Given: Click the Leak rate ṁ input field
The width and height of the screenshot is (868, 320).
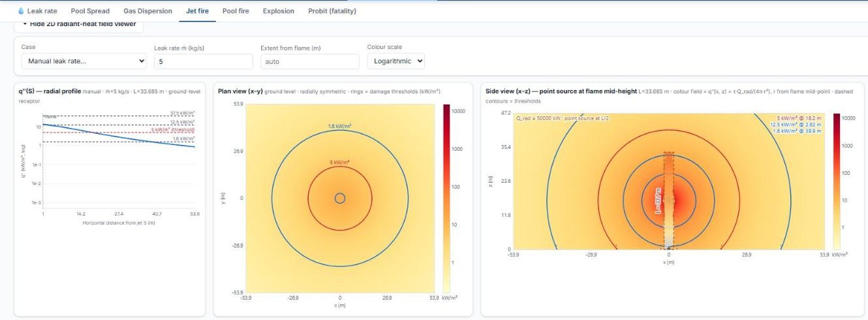Looking at the screenshot, I should (203, 61).
